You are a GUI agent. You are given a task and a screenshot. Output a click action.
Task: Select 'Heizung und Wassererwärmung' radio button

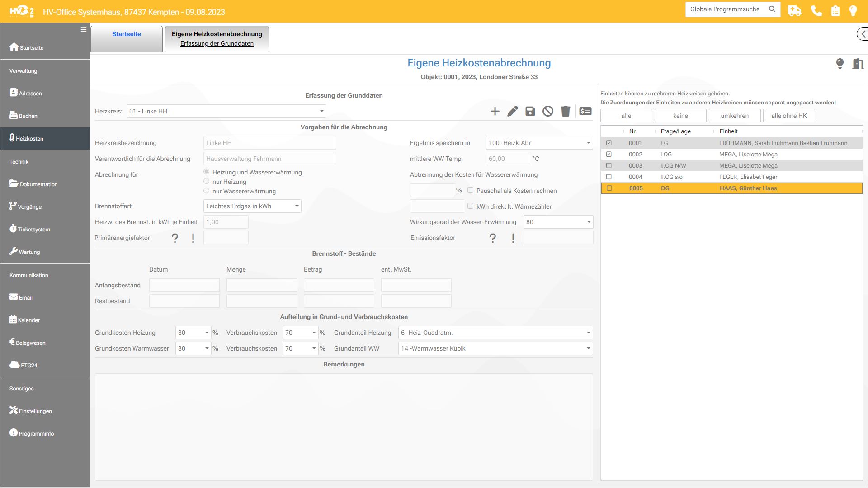[207, 172]
